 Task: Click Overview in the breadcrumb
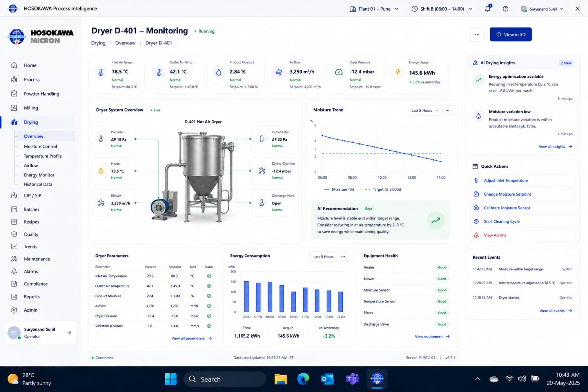[125, 43]
